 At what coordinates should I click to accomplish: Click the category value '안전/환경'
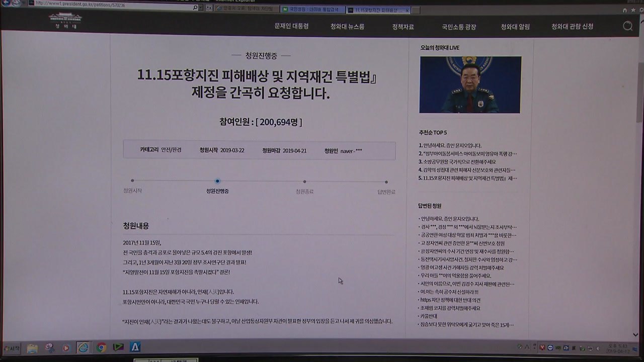pyautogui.click(x=171, y=150)
